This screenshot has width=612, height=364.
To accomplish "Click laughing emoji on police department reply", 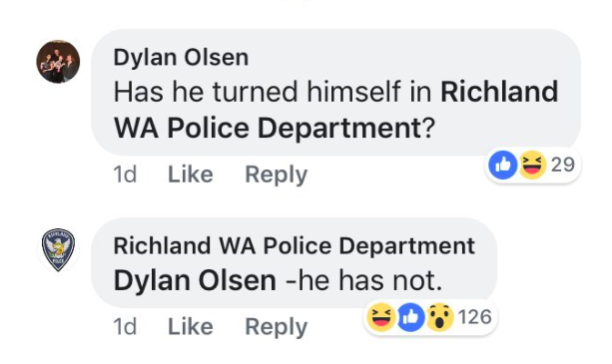I will coord(381,317).
